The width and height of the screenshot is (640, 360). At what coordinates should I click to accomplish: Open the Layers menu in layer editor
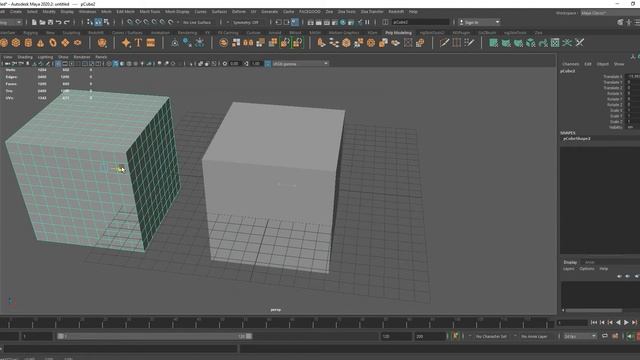coord(569,269)
